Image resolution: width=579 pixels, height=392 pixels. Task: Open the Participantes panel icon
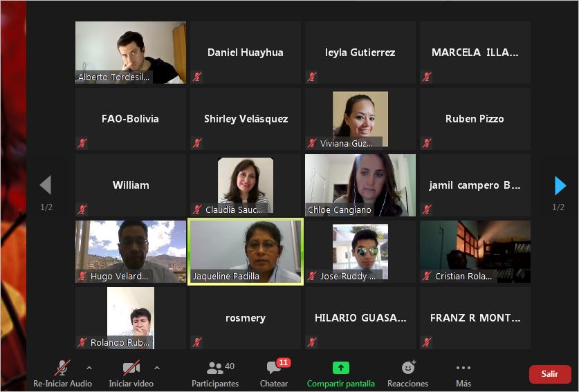tap(215, 368)
